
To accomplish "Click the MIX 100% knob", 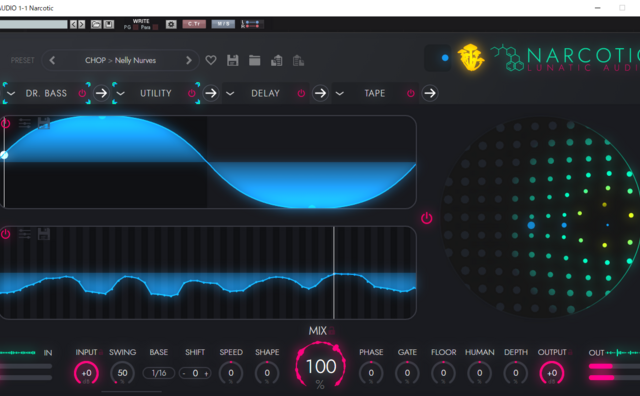I will pos(320,365).
